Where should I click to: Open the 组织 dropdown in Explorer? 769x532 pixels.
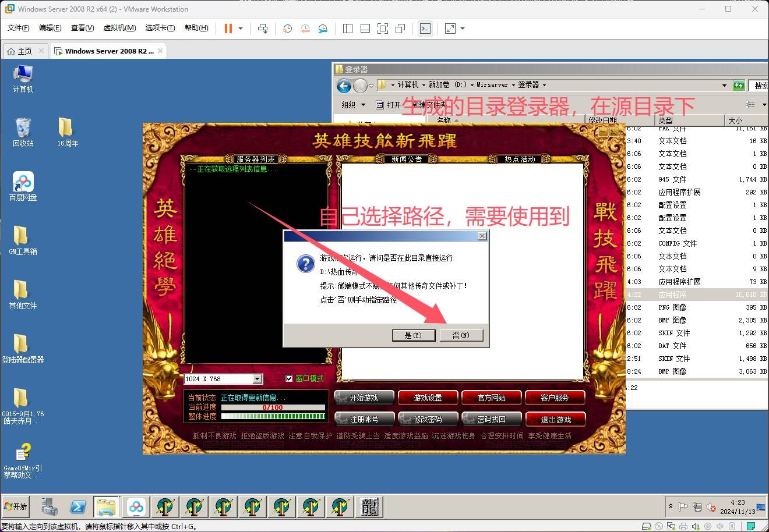pyautogui.click(x=353, y=105)
